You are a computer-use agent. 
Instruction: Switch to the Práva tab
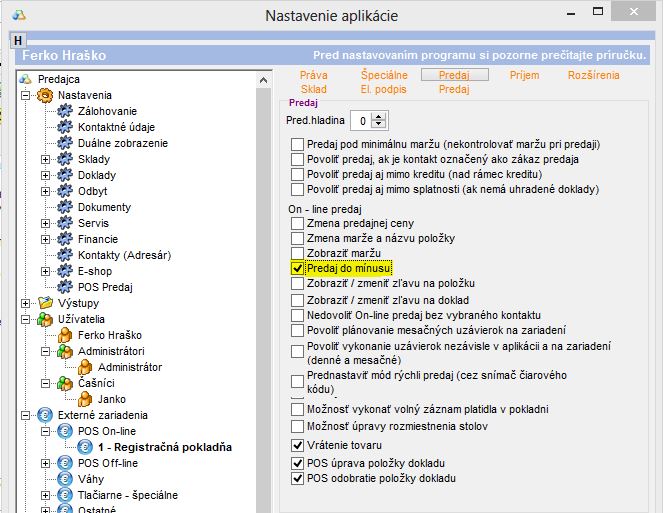click(314, 75)
